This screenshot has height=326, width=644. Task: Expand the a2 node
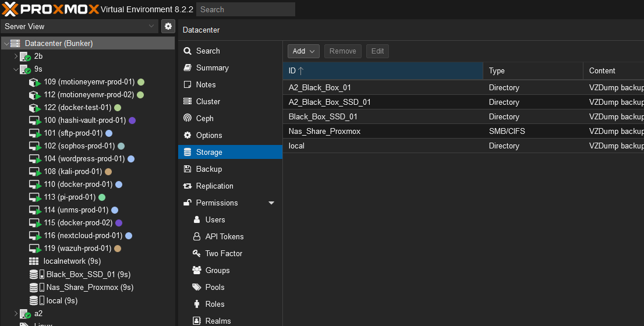point(16,313)
